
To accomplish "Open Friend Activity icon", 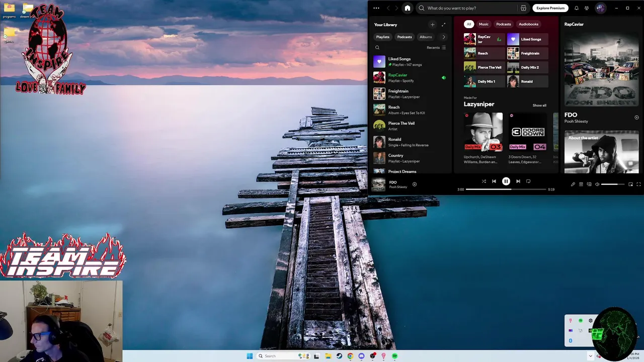I will point(587,8).
